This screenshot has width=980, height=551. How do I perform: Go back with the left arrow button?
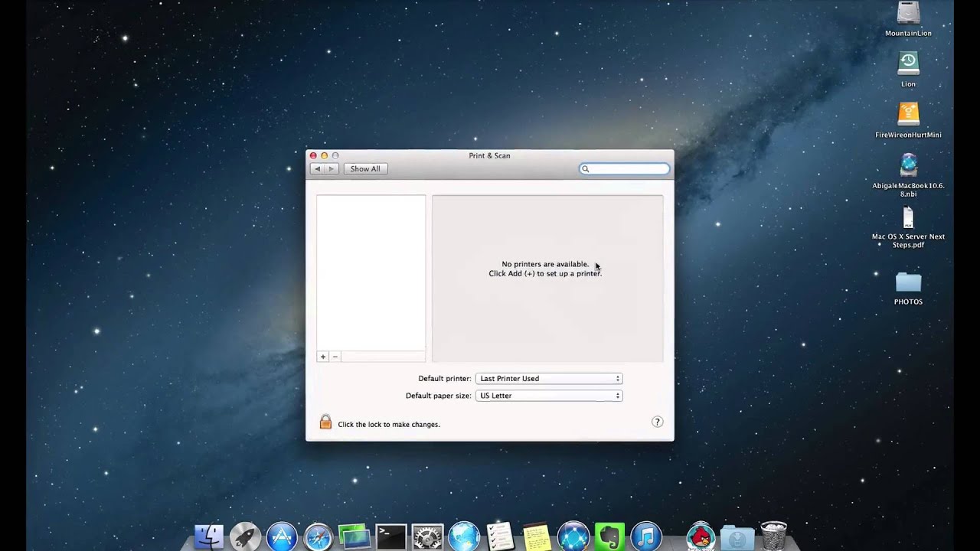317,168
